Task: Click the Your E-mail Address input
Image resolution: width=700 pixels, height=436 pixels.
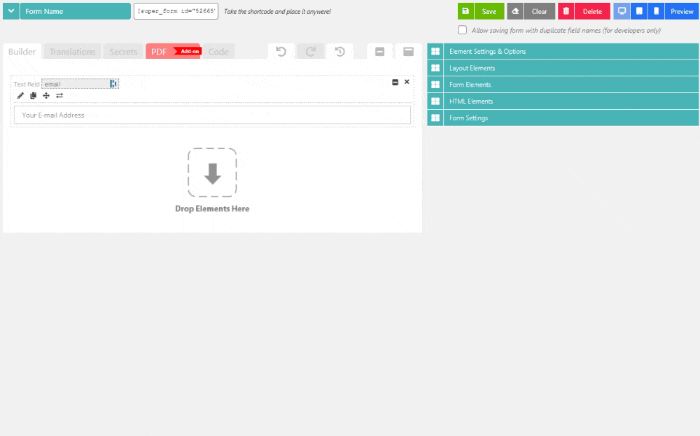Action: 212,115
